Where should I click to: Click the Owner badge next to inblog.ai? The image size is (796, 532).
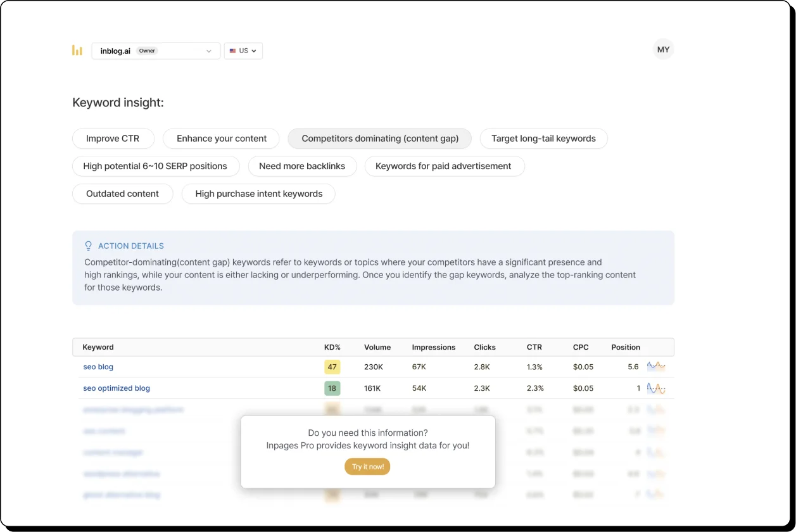click(147, 51)
